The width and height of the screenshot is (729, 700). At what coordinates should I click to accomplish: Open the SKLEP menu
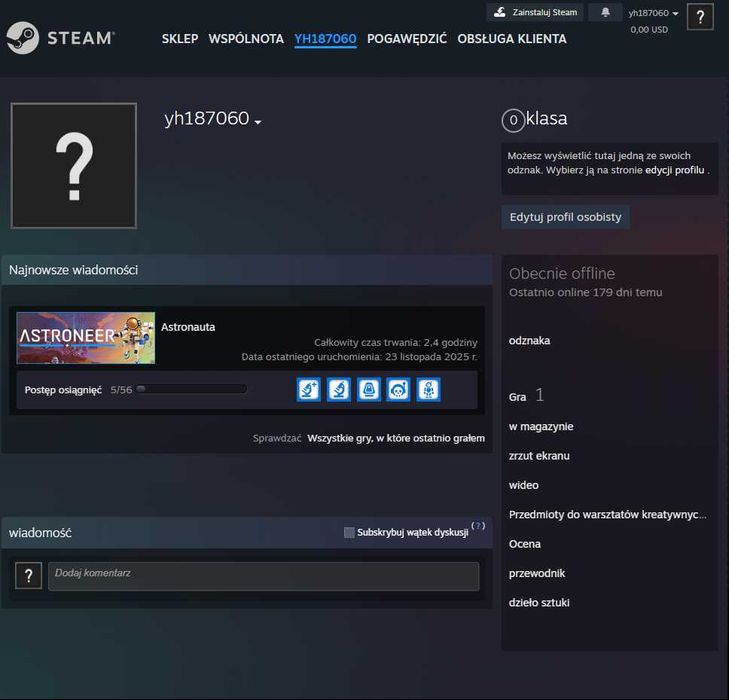click(x=180, y=39)
